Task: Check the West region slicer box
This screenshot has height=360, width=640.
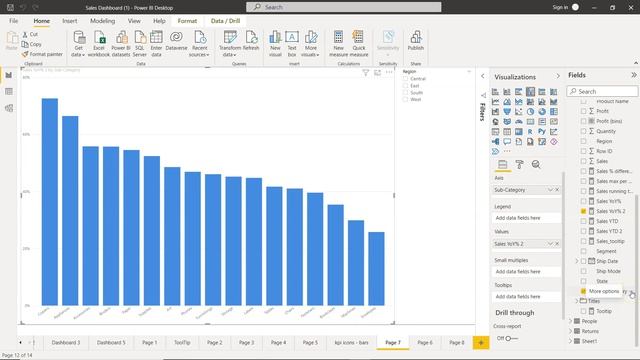Action: pyautogui.click(x=405, y=99)
